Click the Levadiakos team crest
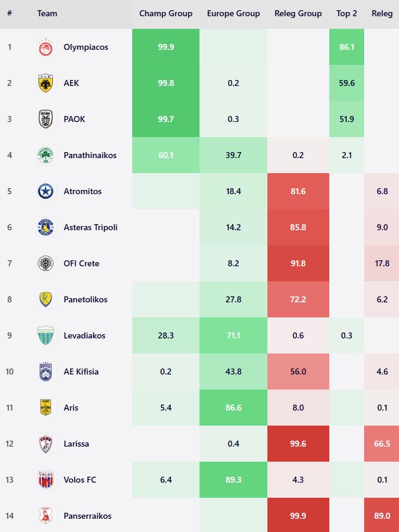 tap(46, 335)
